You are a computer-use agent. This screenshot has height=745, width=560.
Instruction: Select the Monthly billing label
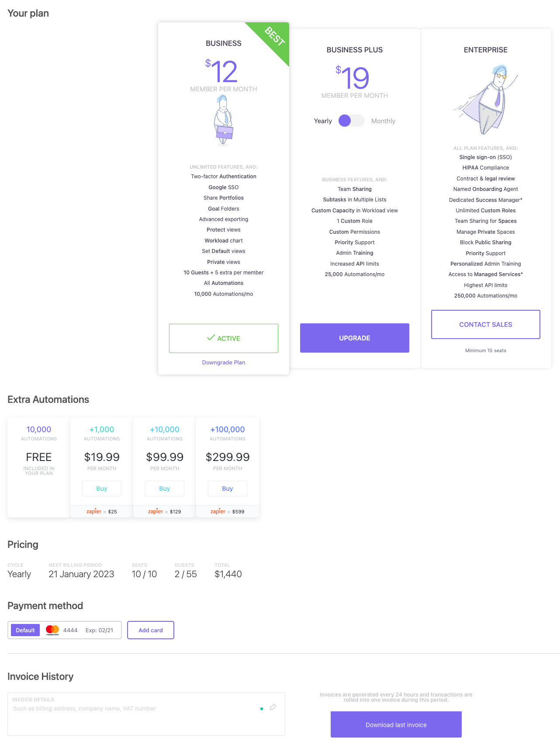383,121
